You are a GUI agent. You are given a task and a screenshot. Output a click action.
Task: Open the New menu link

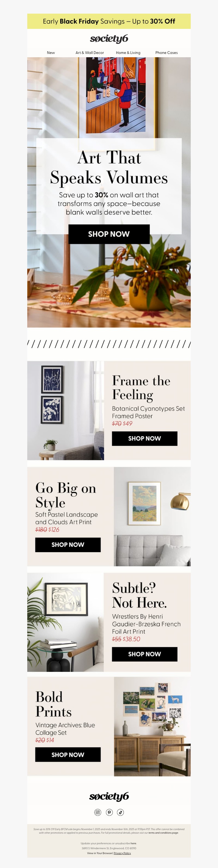tap(51, 53)
